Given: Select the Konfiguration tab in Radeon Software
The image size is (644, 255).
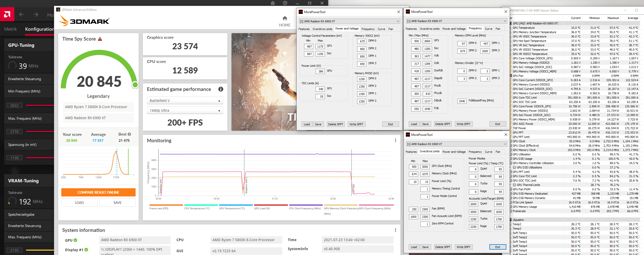Looking at the screenshot, I should point(39,29).
